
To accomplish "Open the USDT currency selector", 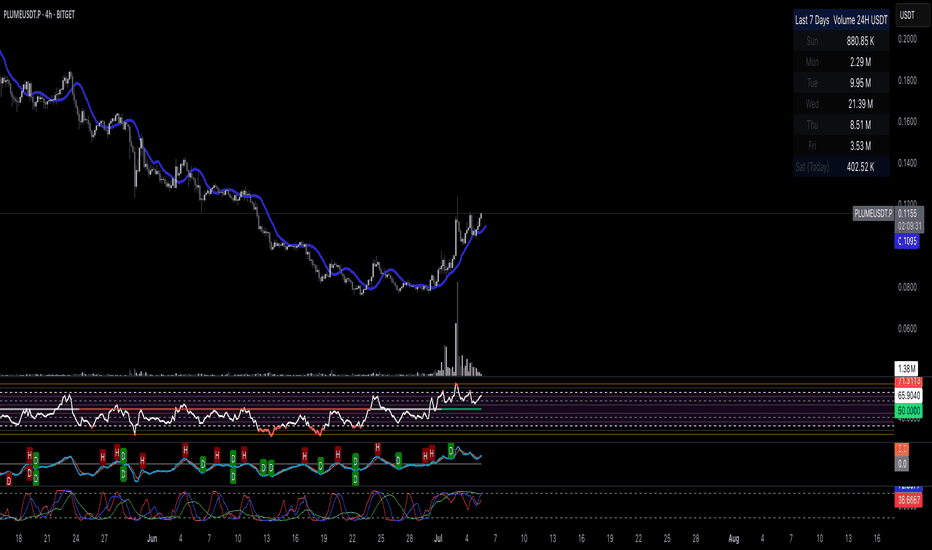I will click(912, 15).
